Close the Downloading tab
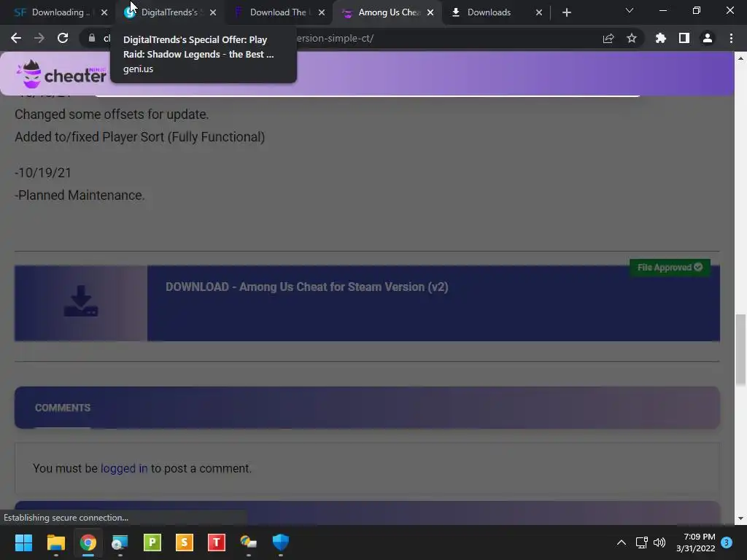747x560 pixels. pyautogui.click(x=104, y=12)
